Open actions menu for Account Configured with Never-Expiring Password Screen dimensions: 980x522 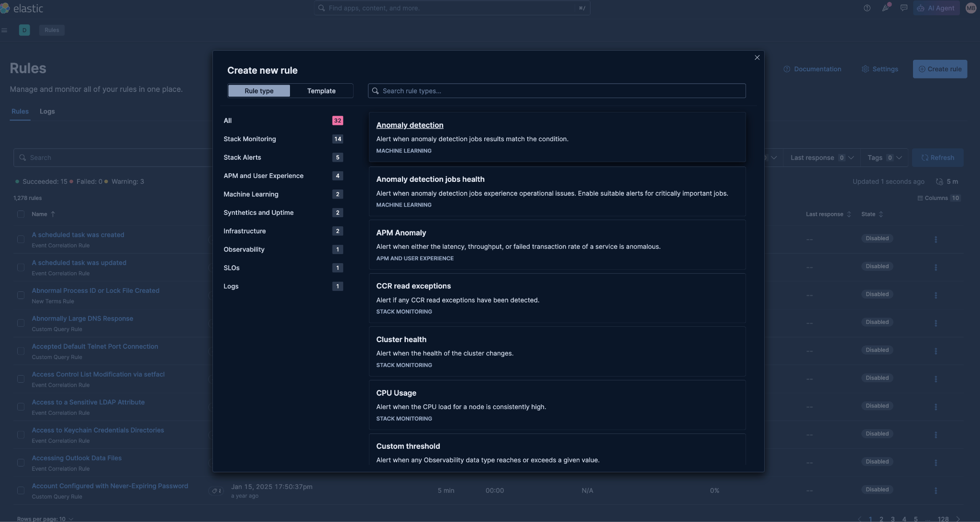click(935, 490)
